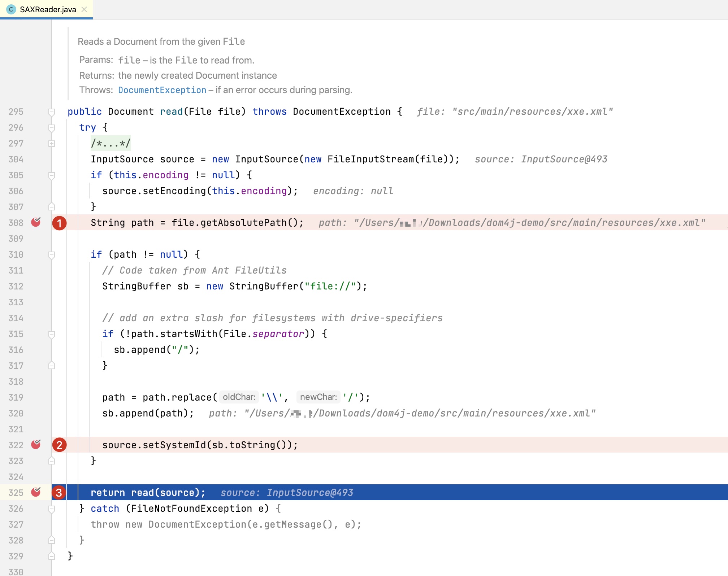Toggle breakpoint on line 322

[36, 445]
